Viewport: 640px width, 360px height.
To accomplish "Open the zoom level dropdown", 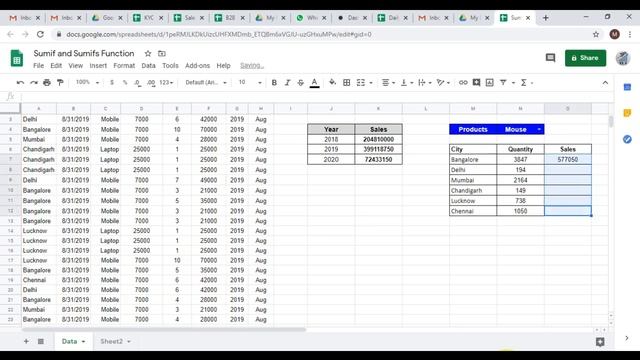I will (x=87, y=82).
